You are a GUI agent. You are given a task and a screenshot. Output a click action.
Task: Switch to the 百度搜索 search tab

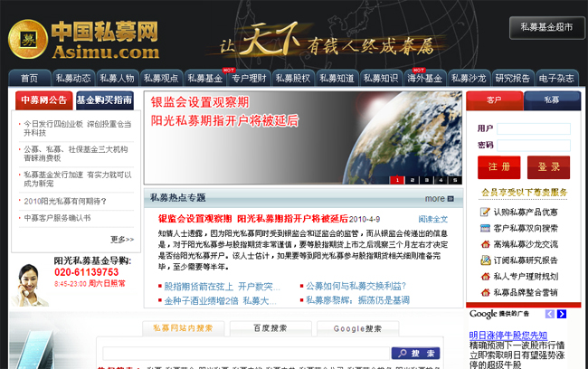coord(265,328)
